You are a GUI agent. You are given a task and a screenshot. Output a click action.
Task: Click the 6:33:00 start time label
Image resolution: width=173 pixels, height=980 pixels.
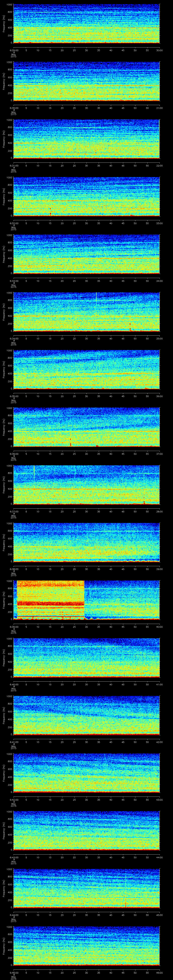click(14, 281)
